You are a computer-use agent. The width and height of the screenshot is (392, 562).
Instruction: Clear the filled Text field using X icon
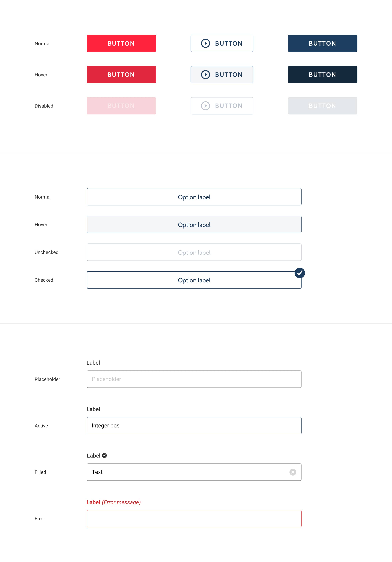pos(293,472)
